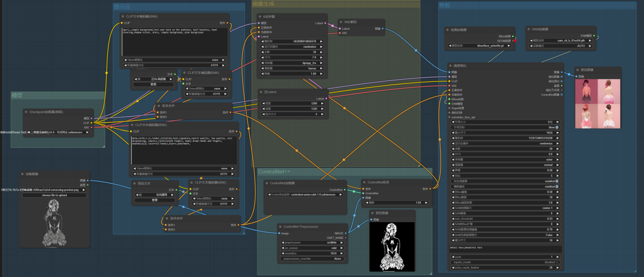Open SAM加载器 设备模式 AUTO dropdown
Viewport: 644px width, 277px height.
click(562, 46)
